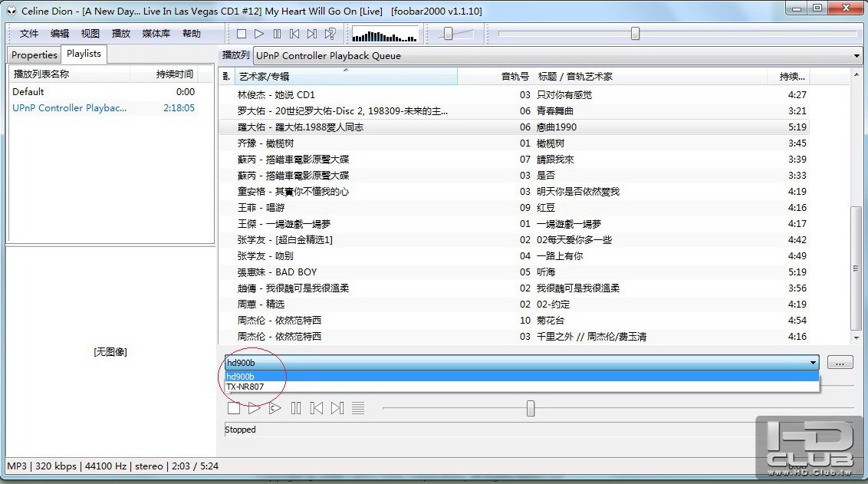
Task: Start UPnP renderer playback
Action: [x=254, y=408]
